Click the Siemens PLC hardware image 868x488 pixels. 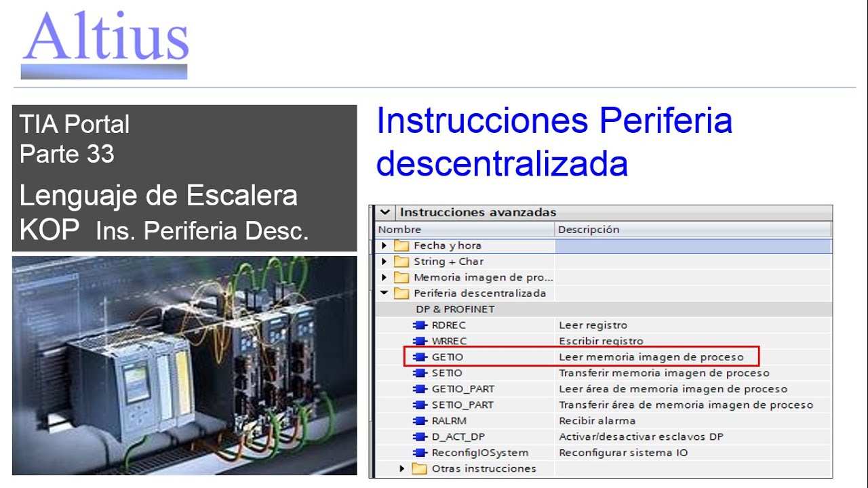click(x=184, y=365)
